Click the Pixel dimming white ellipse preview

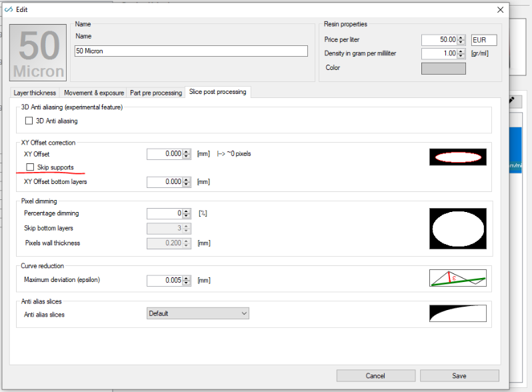pyautogui.click(x=458, y=229)
